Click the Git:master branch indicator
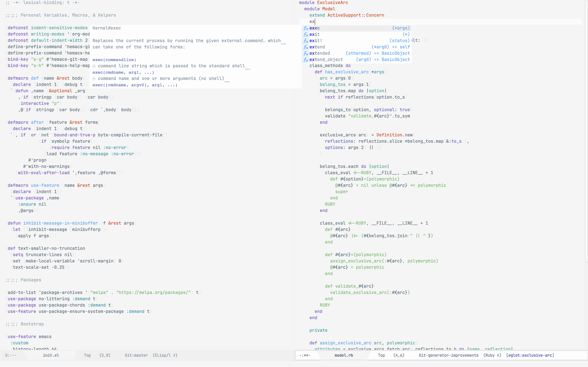The image size is (588, 367). click(x=136, y=355)
